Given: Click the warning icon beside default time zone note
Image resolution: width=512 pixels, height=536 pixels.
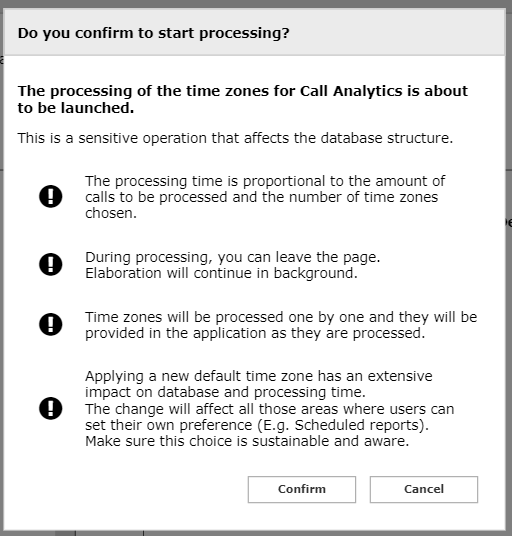Looking at the screenshot, I should click(51, 408).
